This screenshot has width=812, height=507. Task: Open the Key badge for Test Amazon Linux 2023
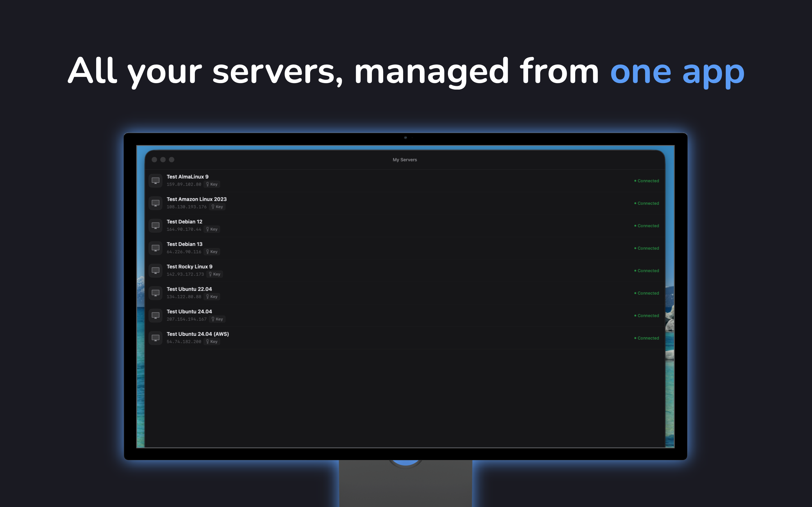coord(217,206)
